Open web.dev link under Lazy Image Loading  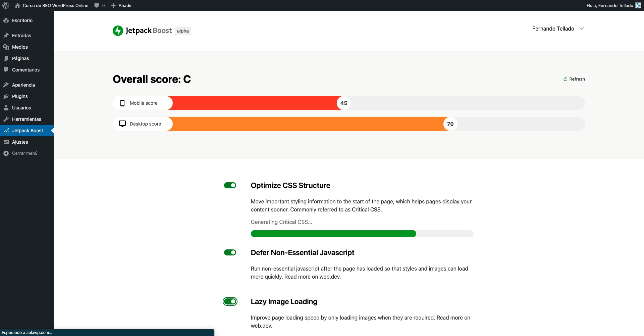[261, 326]
